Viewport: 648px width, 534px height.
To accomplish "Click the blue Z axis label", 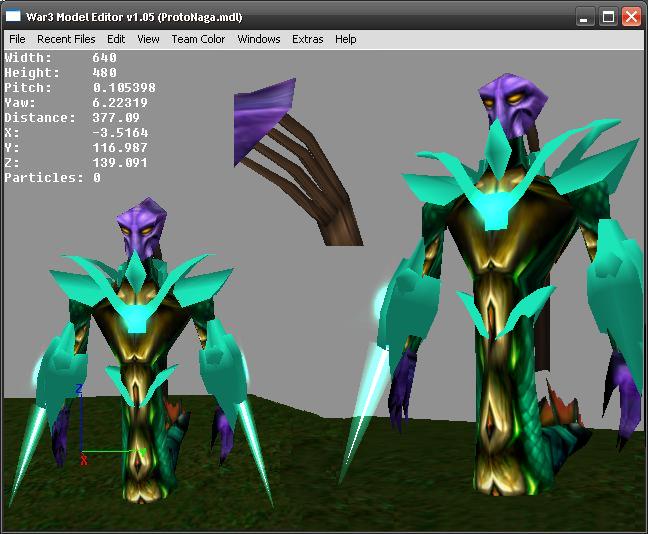I will [79, 389].
